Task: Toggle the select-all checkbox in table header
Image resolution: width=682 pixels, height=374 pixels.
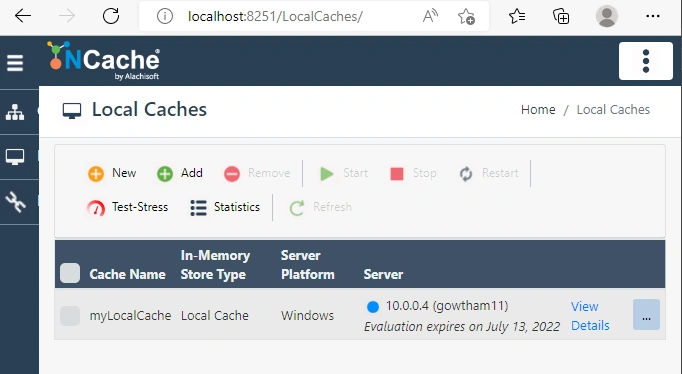Action: (x=70, y=273)
